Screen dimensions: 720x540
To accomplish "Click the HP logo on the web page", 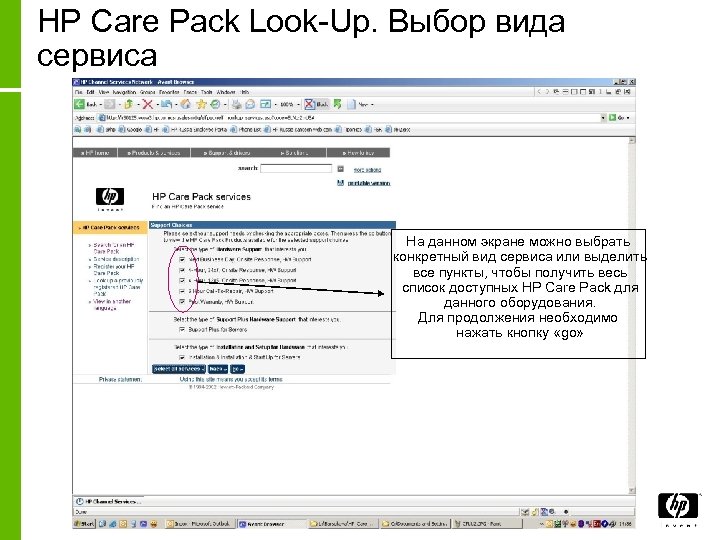I will (110, 197).
